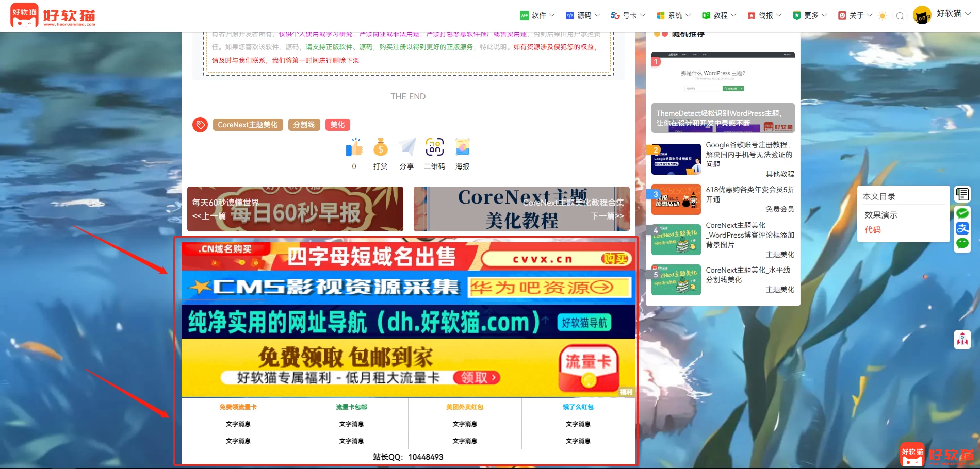Open WordPress博客评论框添加背景图片 article
The image size is (980, 469).
tap(750, 235)
